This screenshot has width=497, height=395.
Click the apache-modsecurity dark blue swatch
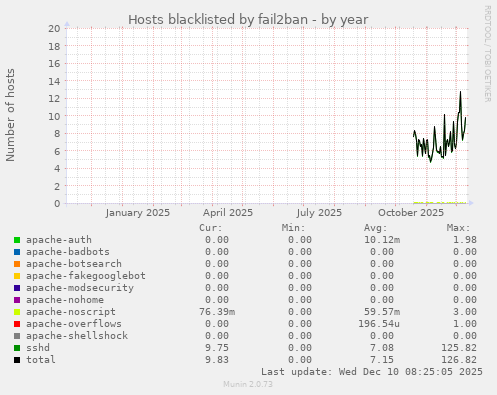click(x=17, y=288)
